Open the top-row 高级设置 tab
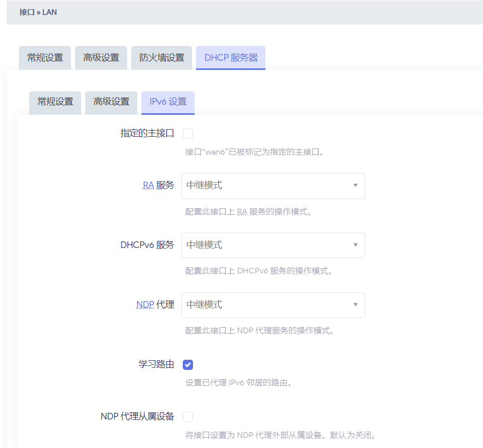Screen dimensions: 483x448 (101, 58)
